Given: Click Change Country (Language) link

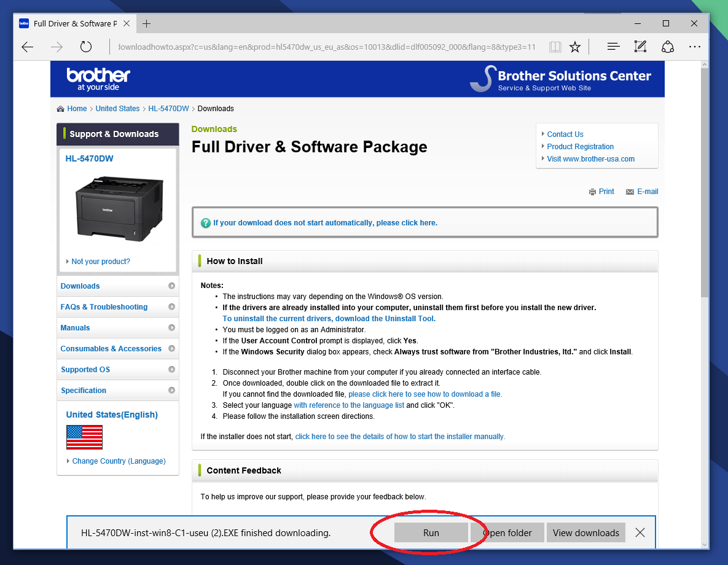Looking at the screenshot, I should pos(119,461).
